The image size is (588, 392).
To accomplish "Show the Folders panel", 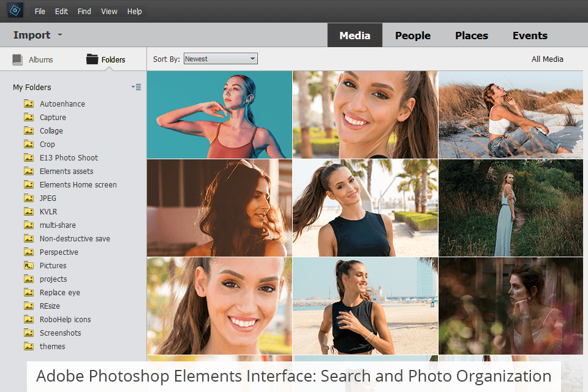I will [106, 59].
